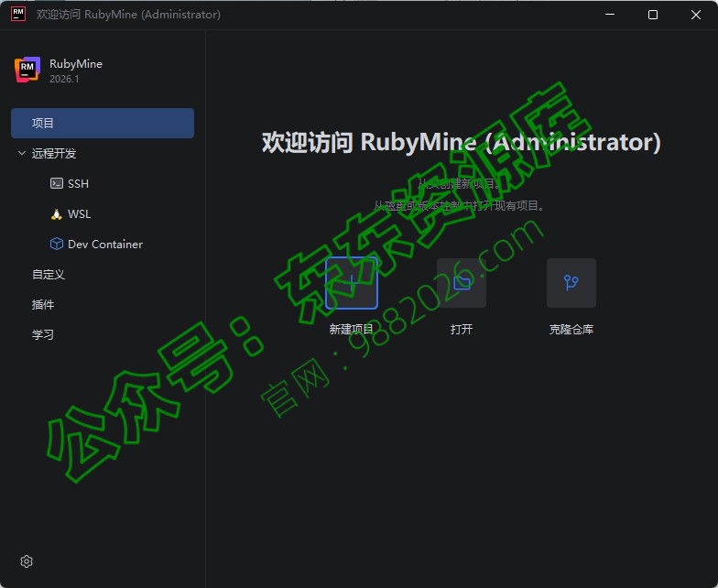Minimize the RubyMine welcome window
The width and height of the screenshot is (718, 588).
point(610,15)
